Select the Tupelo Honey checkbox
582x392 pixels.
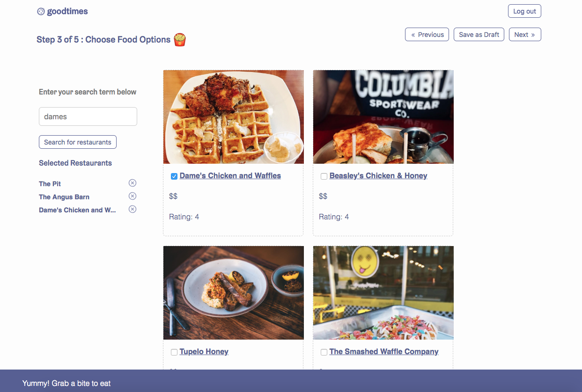[x=174, y=352]
